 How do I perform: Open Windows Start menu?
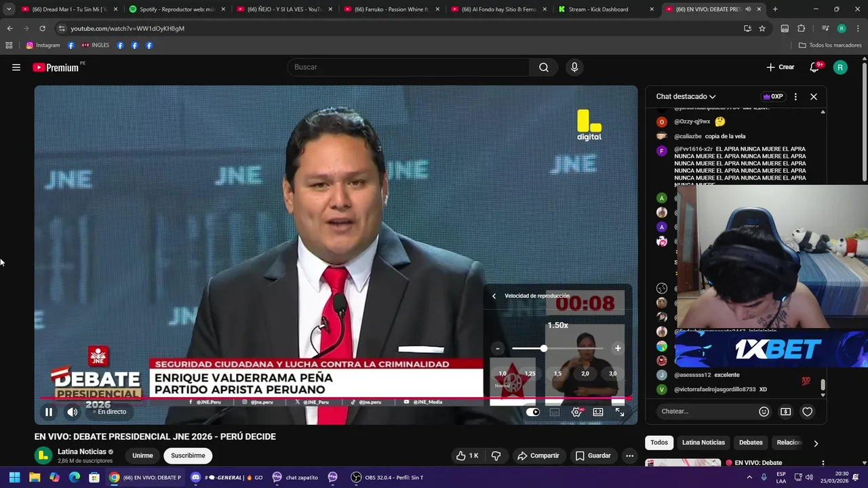(x=14, y=477)
